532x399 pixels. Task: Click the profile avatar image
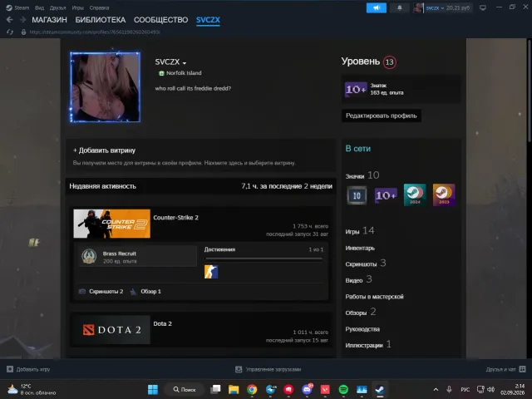[106, 87]
